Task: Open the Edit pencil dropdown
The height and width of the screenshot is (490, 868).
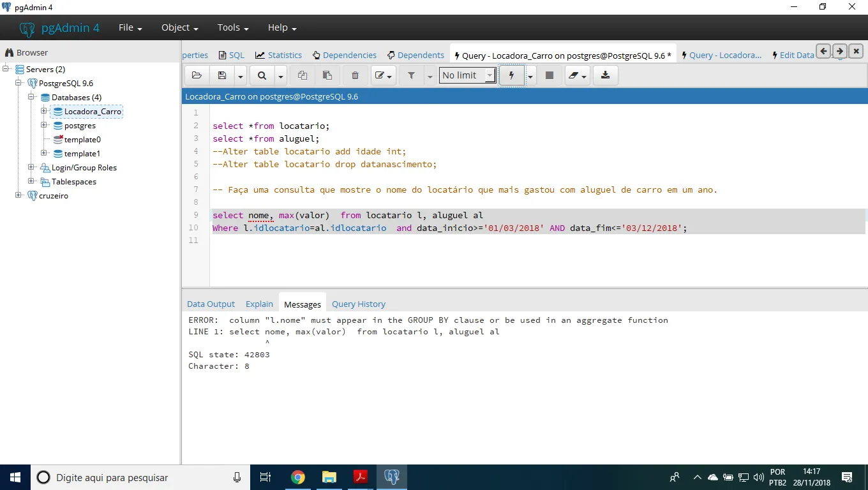Action: click(x=384, y=75)
